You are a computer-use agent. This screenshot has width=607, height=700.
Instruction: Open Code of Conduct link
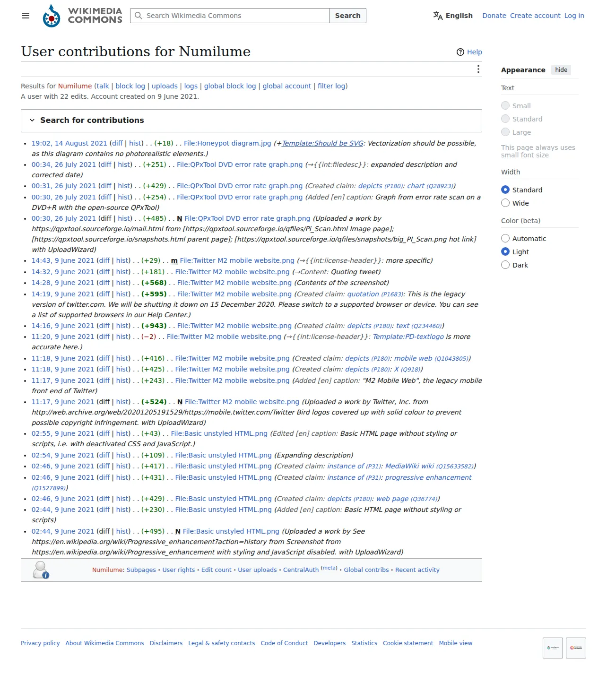[x=284, y=643]
